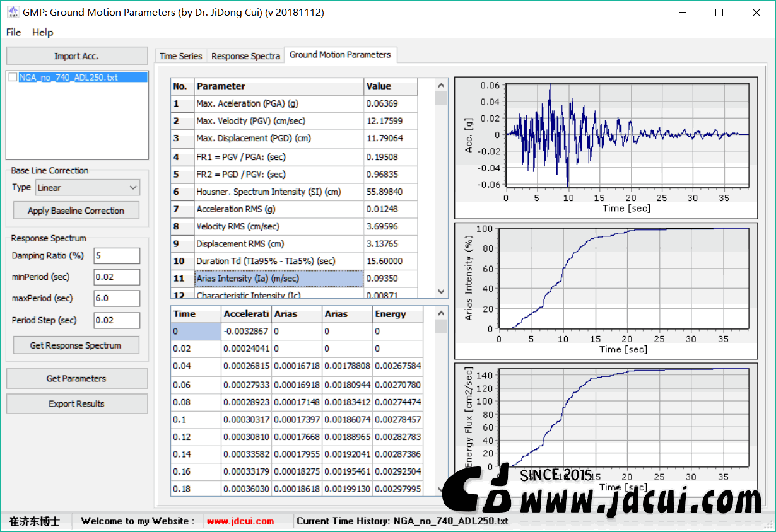Click the Get Parameters button
Viewport: 776px width, 532px height.
click(x=76, y=378)
